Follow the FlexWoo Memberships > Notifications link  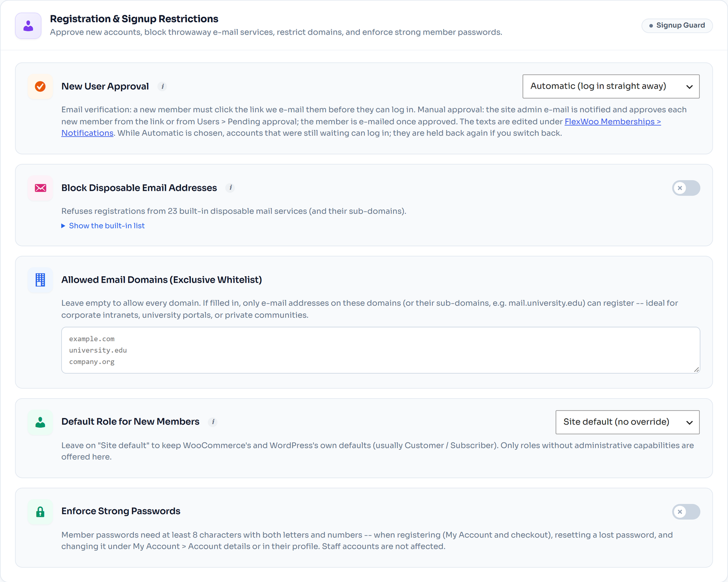point(612,121)
